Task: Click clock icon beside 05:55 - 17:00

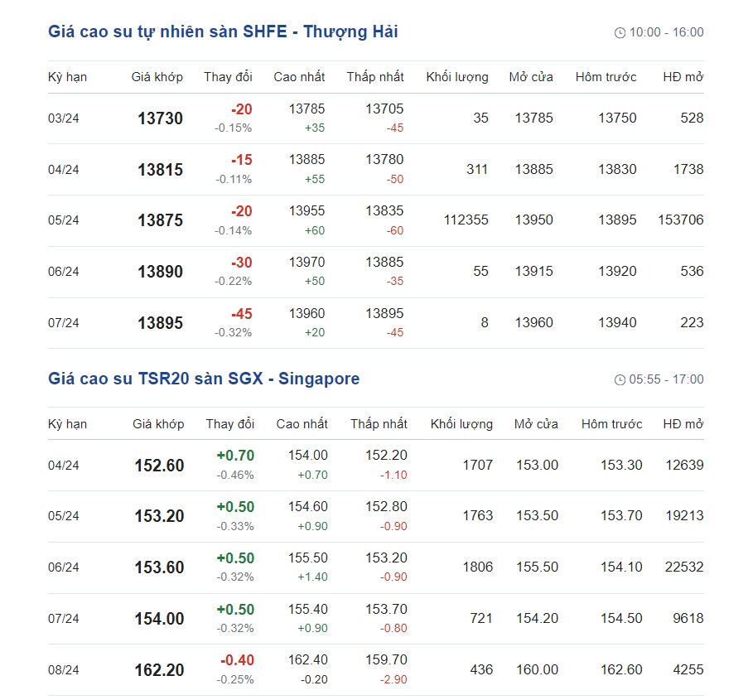Action: (620, 380)
